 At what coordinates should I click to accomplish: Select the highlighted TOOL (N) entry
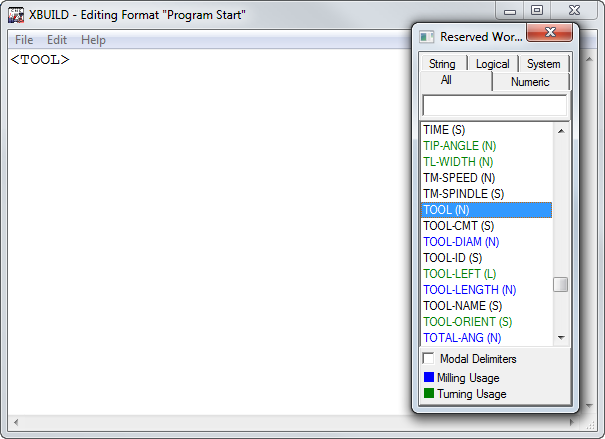[x=486, y=210]
